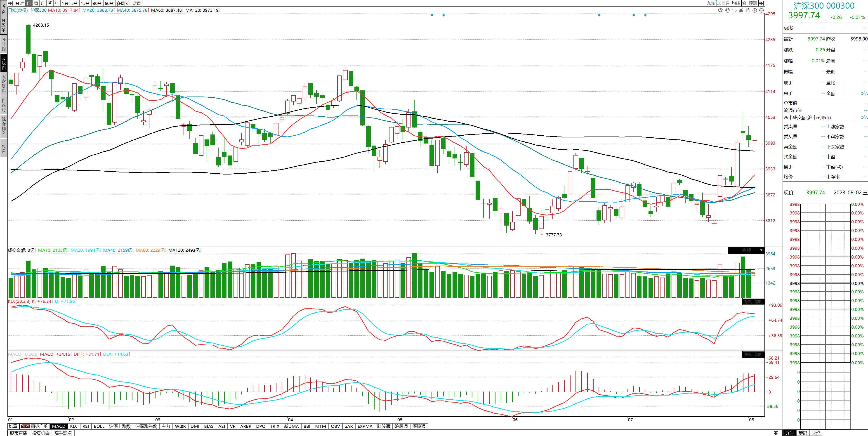Click top-left arrow icon beside 分时
Image resolution: width=868 pixels, height=436 pixels.
coord(10,3)
